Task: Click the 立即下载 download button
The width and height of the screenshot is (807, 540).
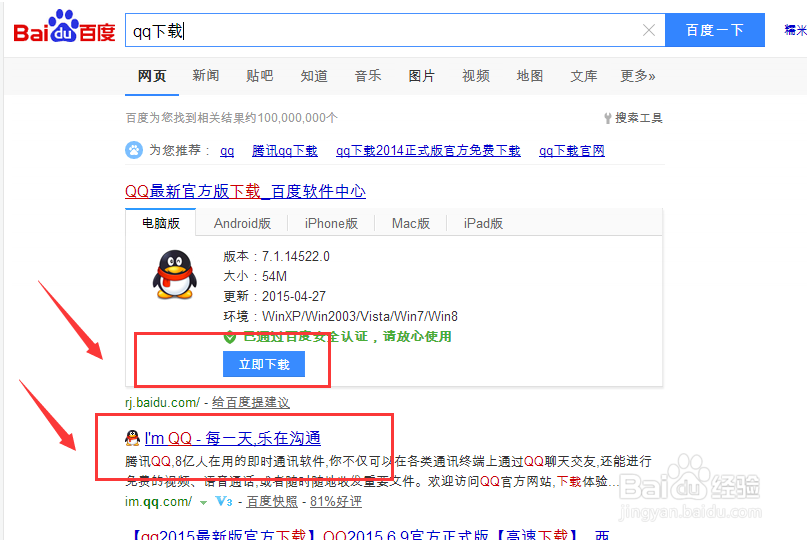Action: (264, 364)
